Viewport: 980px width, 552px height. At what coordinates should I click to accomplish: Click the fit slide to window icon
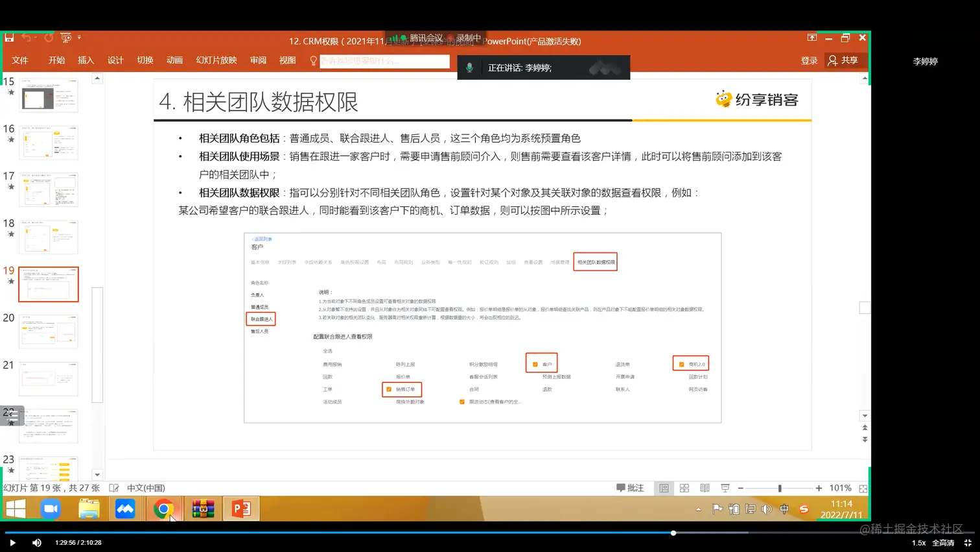[x=863, y=488]
